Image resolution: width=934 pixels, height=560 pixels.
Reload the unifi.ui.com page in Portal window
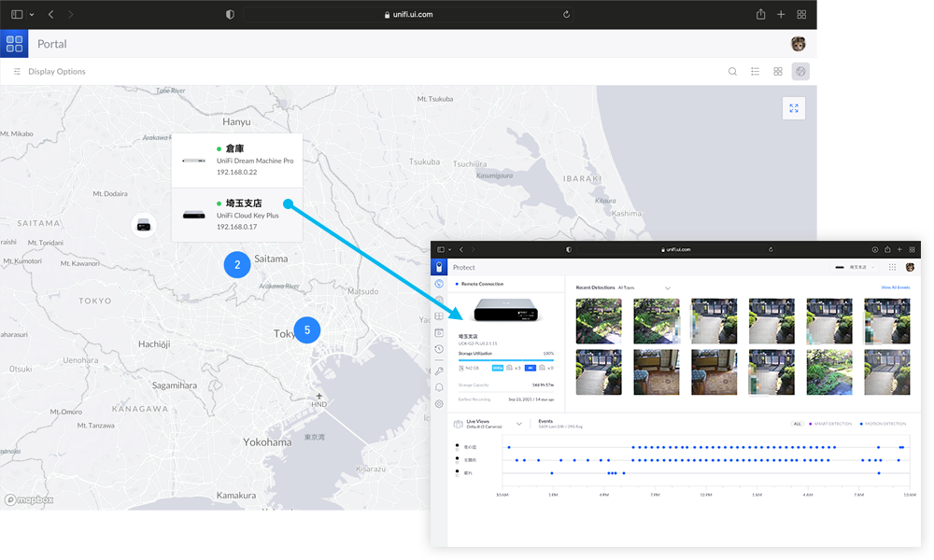click(567, 14)
